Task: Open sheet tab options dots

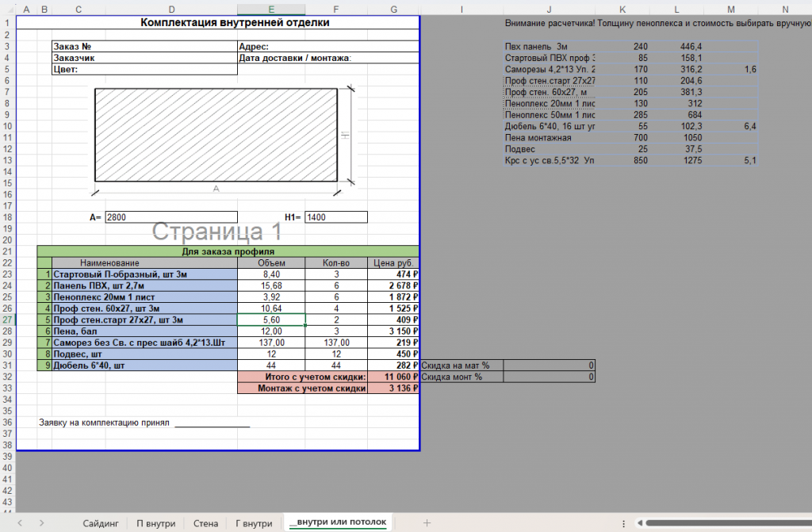Action: coord(623,524)
